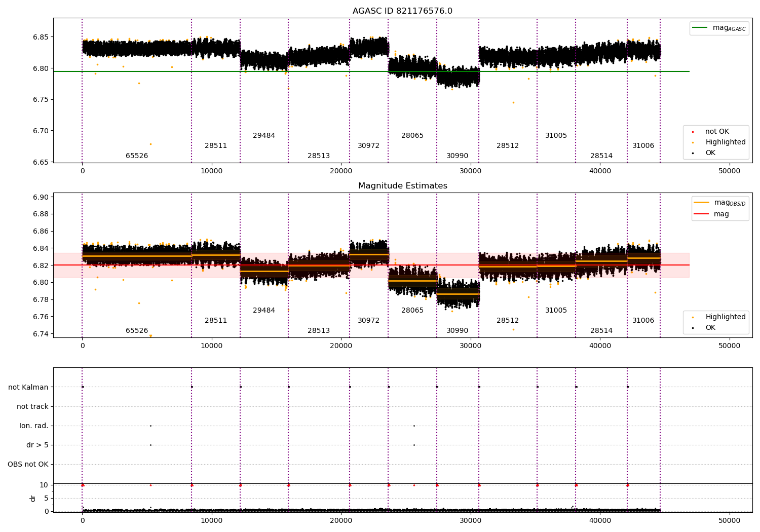
Task: Click the 6.88 y-tick in the middle plot
Action: coord(41,214)
